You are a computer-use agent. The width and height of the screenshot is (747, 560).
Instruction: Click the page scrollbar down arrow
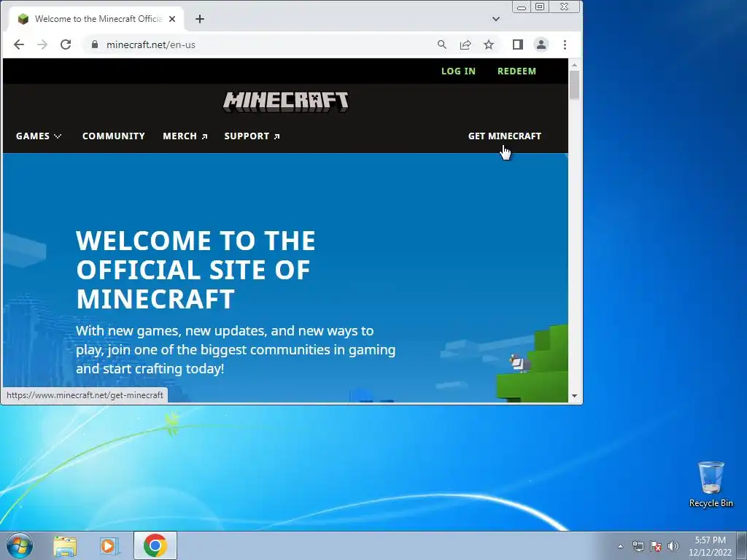coord(575,396)
